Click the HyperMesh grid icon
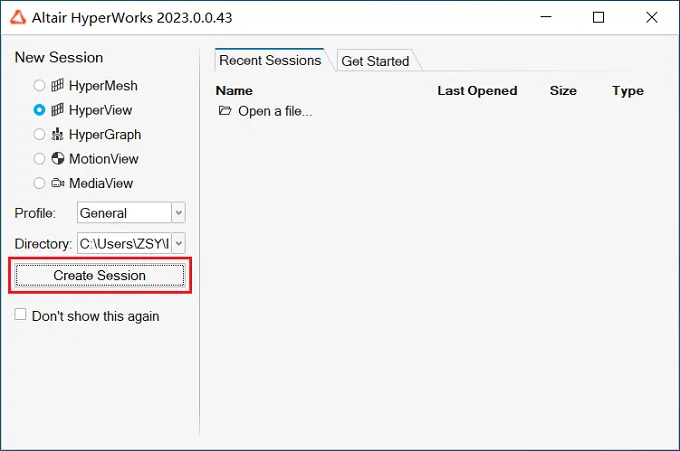 coord(57,85)
